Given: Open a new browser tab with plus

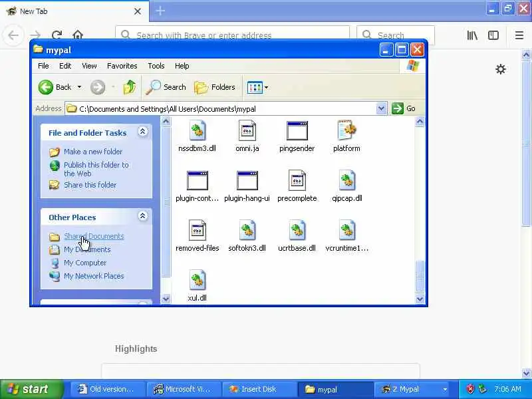Looking at the screenshot, I should click(x=160, y=11).
